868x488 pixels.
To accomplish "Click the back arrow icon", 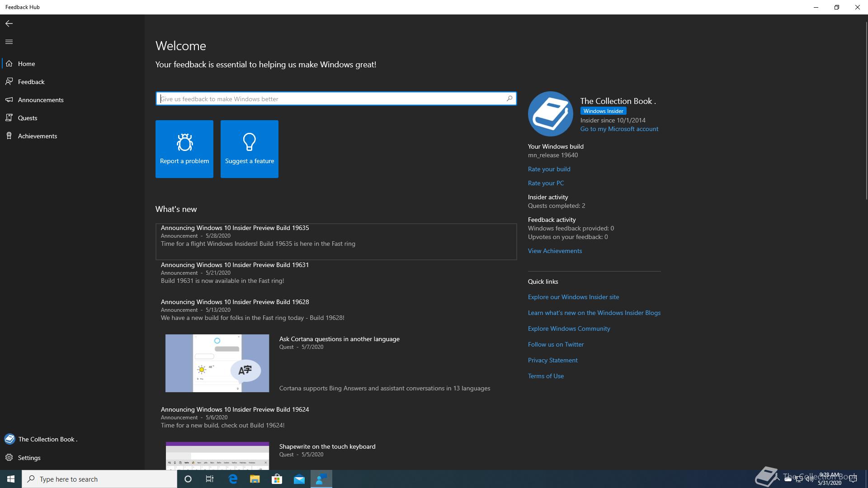I will tap(9, 23).
